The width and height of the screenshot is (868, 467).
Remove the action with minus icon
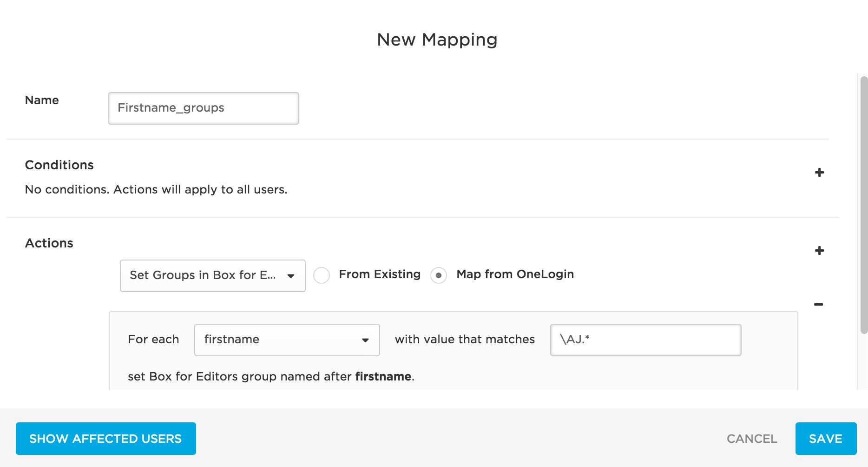click(x=819, y=304)
